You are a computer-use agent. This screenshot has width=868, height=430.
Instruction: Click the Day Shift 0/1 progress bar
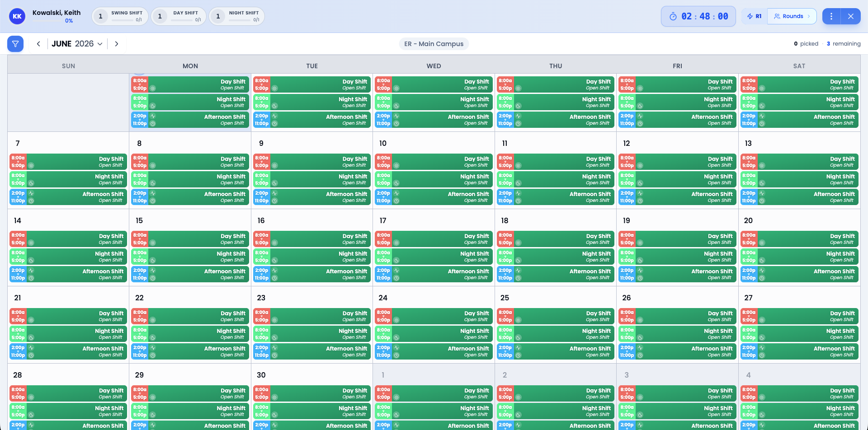[x=182, y=20]
